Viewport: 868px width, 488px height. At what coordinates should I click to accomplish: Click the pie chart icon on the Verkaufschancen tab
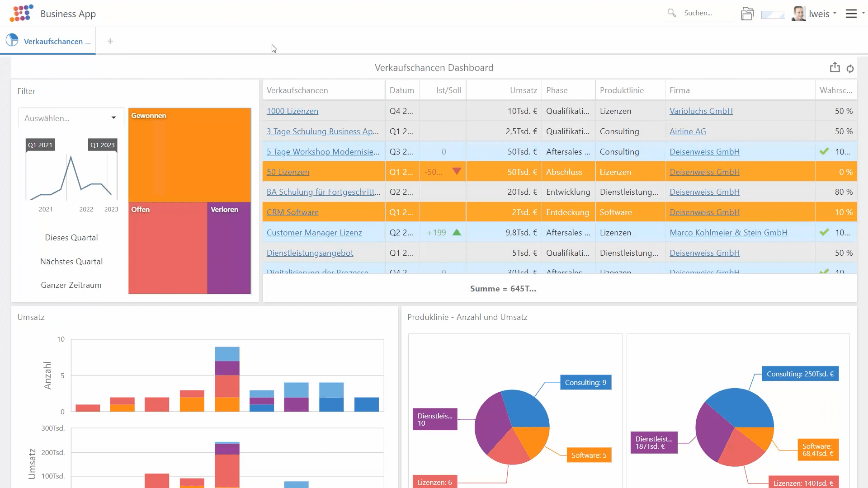click(x=12, y=41)
